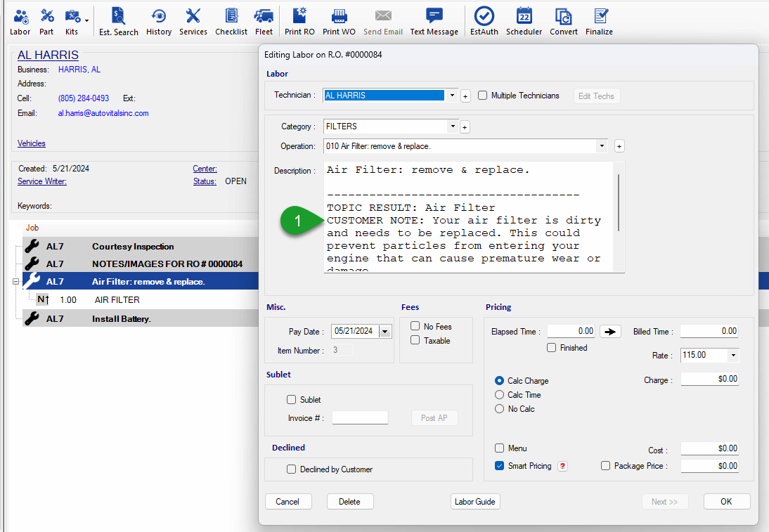Select the Calc Time radio option
The image size is (769, 532).
pos(499,395)
